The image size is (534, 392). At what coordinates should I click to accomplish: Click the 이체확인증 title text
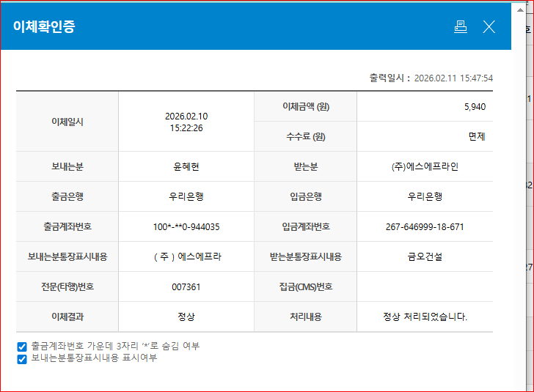(44, 27)
